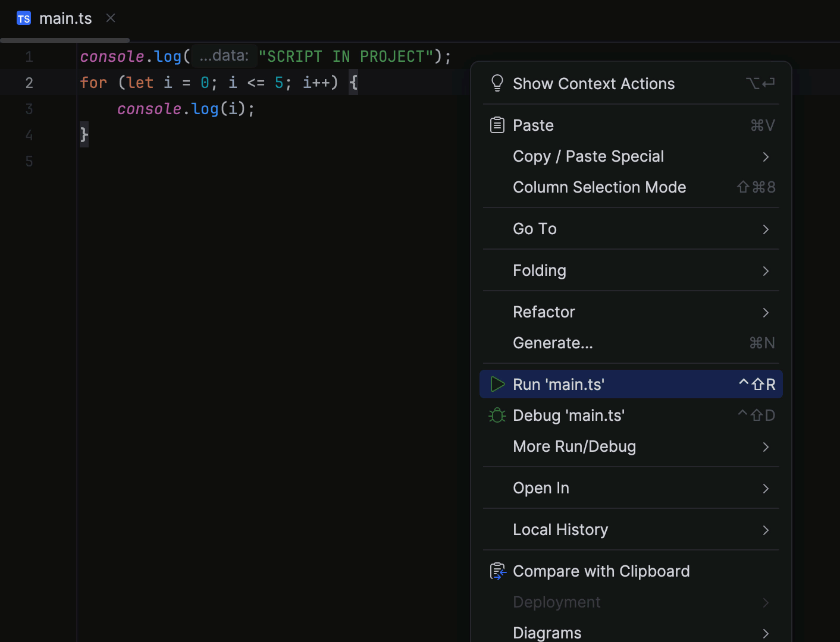This screenshot has height=642, width=840.
Task: Click the TypeScript icon on the main.ts tab
Action: click(x=24, y=18)
